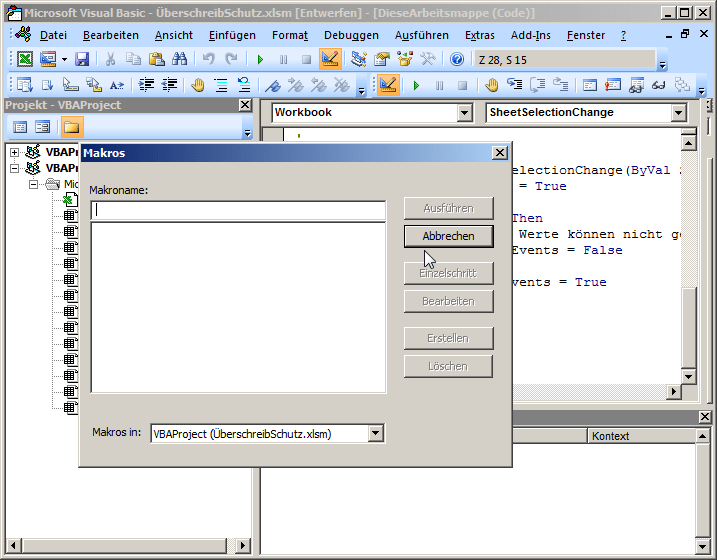Screen dimensions: 717x560
Task: Toggle a bookmark with the blue flag icon
Action: tap(273, 85)
